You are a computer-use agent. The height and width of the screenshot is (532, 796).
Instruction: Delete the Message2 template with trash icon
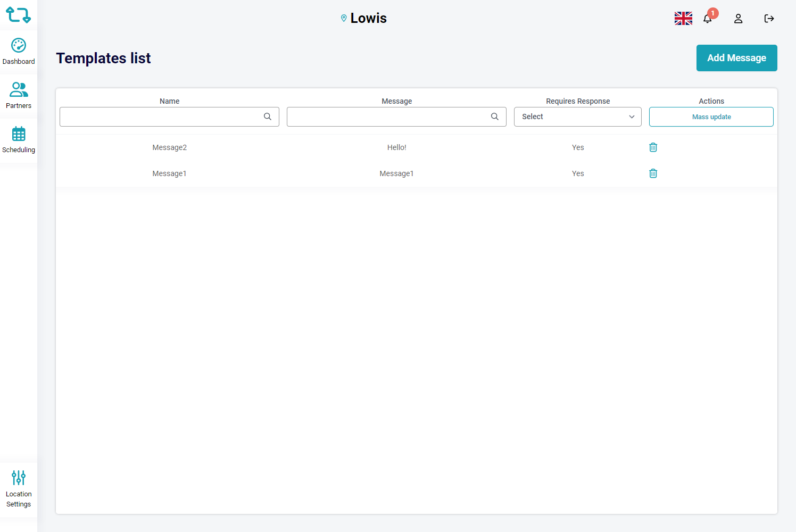(653, 147)
